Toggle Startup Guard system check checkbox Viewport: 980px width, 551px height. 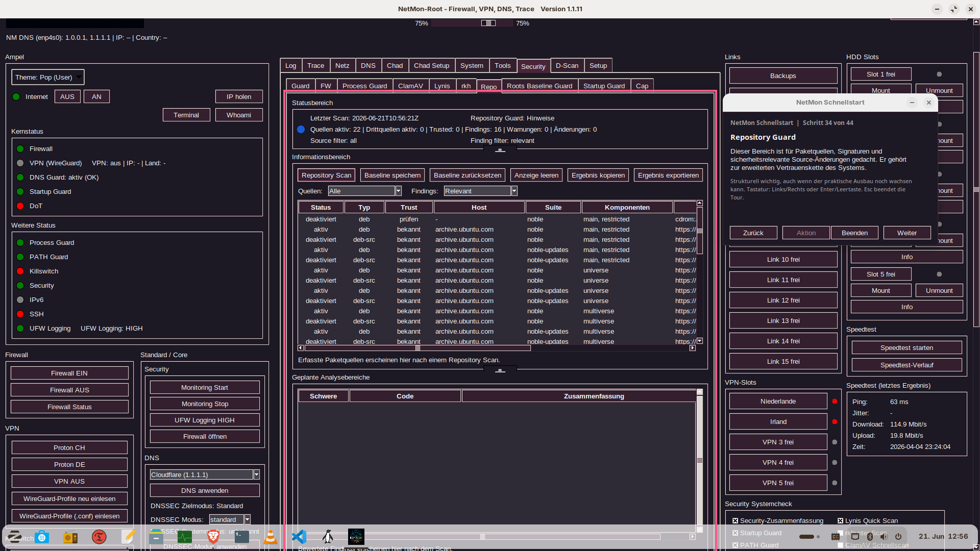[736, 533]
